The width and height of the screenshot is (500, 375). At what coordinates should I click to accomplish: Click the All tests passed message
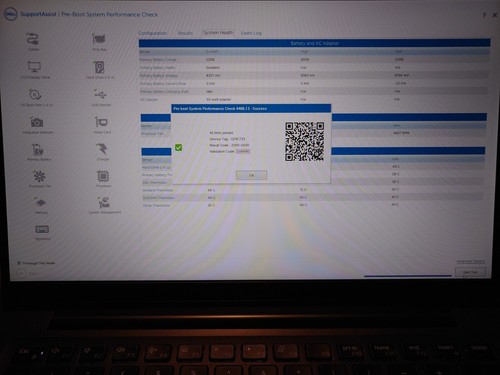click(x=221, y=133)
